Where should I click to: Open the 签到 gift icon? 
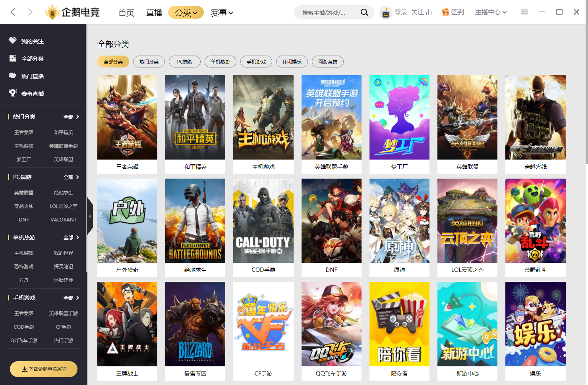[x=445, y=12]
